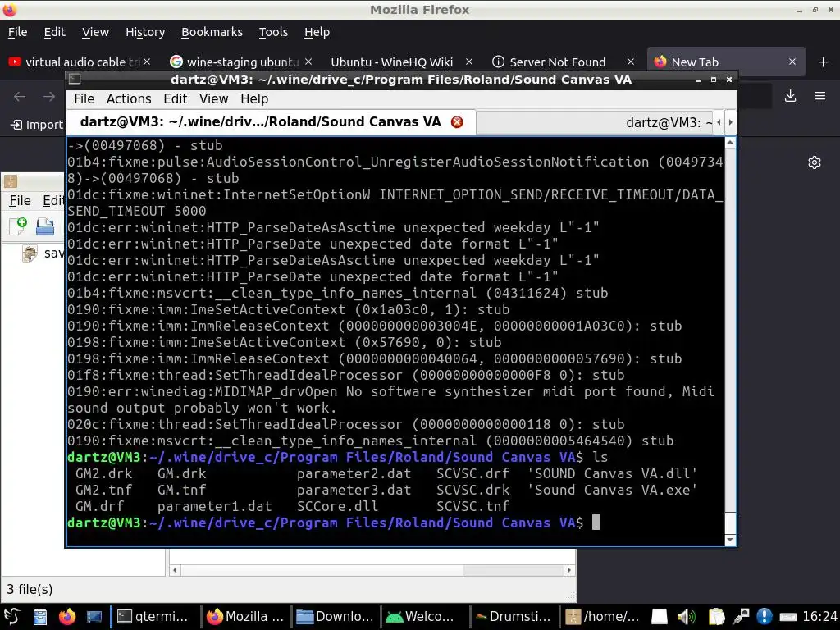Open the clipboard manager tray icon
The height and width of the screenshot is (630, 840).
pos(715,617)
